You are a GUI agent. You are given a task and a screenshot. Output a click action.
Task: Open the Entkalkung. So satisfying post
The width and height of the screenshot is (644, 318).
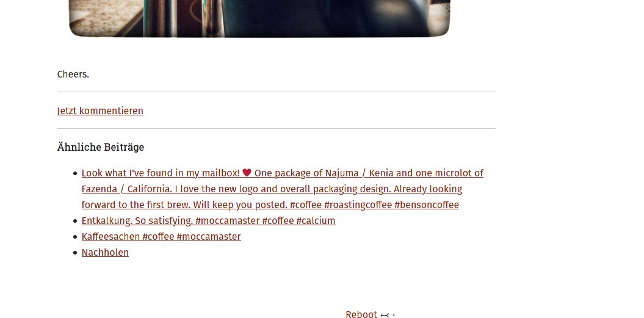pyautogui.click(x=208, y=220)
